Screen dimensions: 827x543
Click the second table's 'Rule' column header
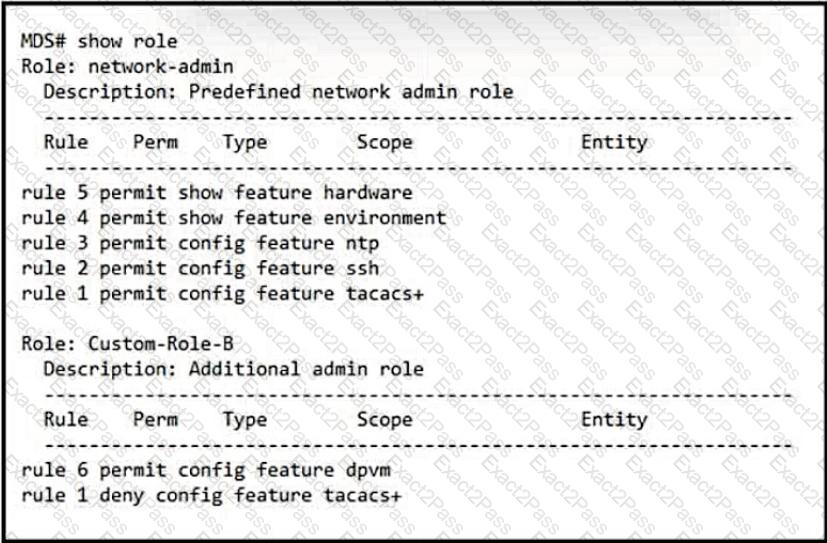pyautogui.click(x=66, y=419)
